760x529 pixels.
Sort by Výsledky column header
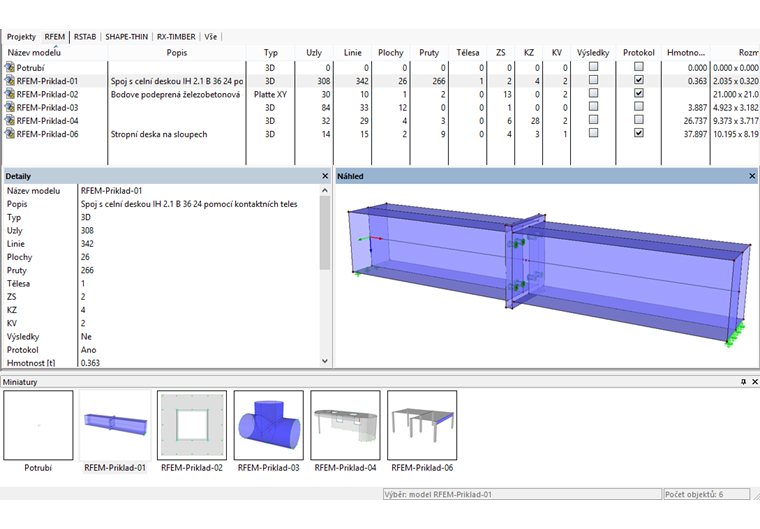[x=593, y=52]
